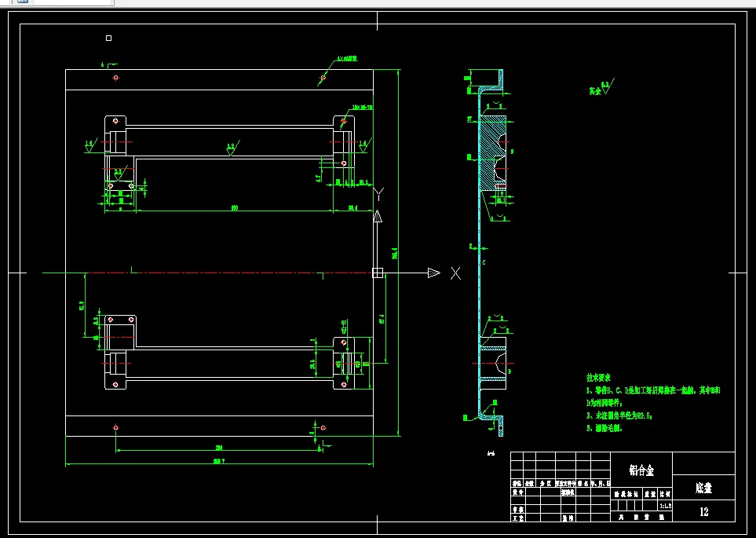The width and height of the screenshot is (756, 538).
Task: Select the 87.4 vertical dimension near lower right
Action: [x=382, y=318]
